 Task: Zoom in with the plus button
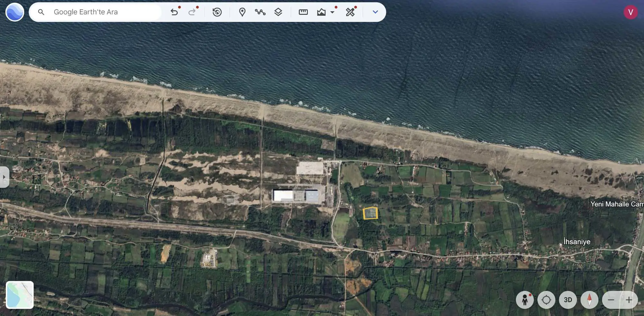click(x=629, y=300)
